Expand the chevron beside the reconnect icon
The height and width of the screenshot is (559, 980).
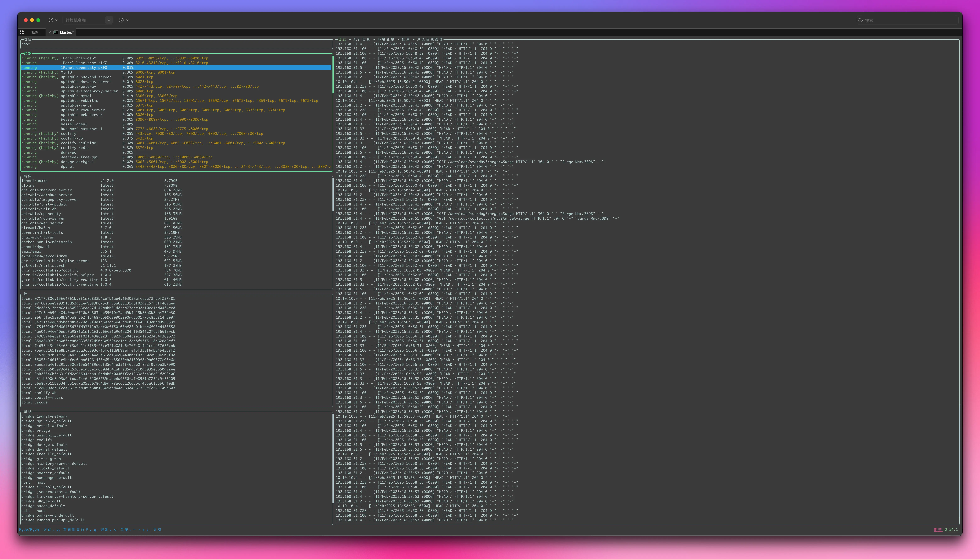click(56, 20)
